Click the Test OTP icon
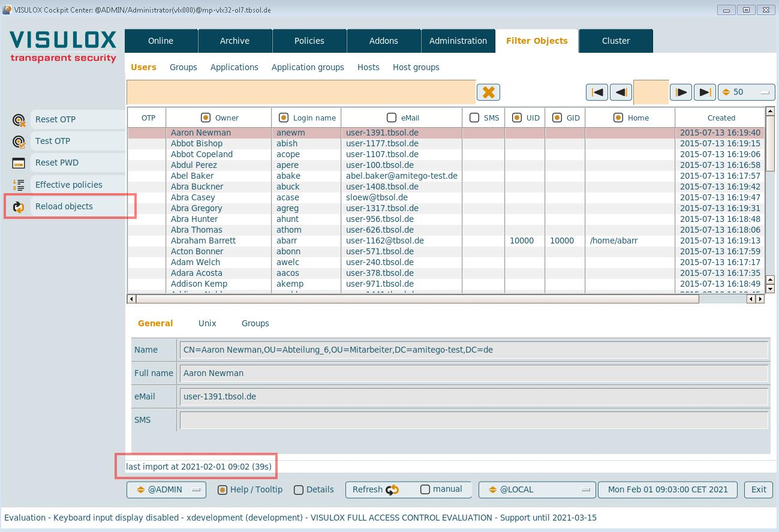 tap(19, 142)
